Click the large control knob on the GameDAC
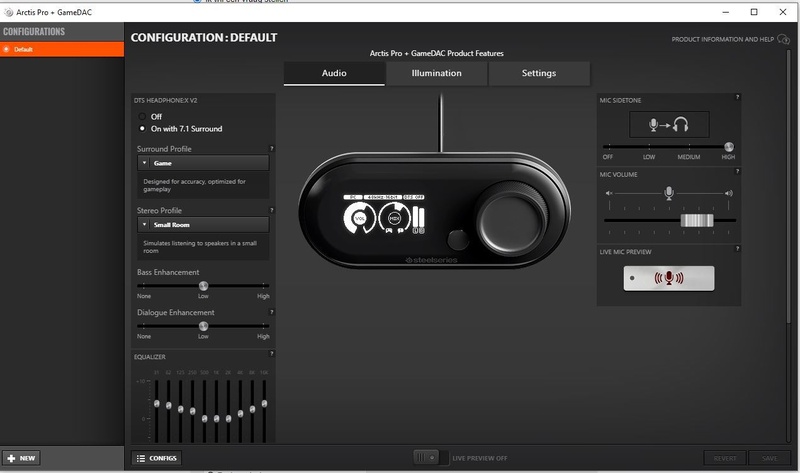The width and height of the screenshot is (800, 473). [x=512, y=218]
